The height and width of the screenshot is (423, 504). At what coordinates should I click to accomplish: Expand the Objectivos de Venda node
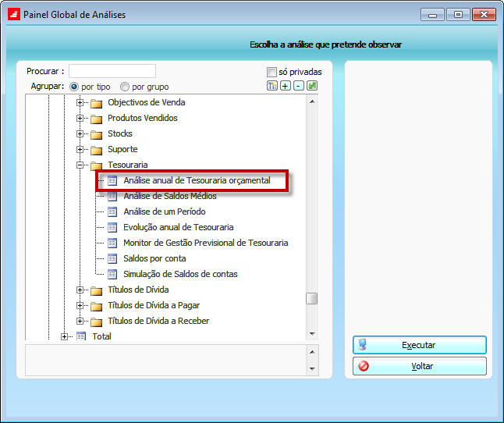click(80, 102)
